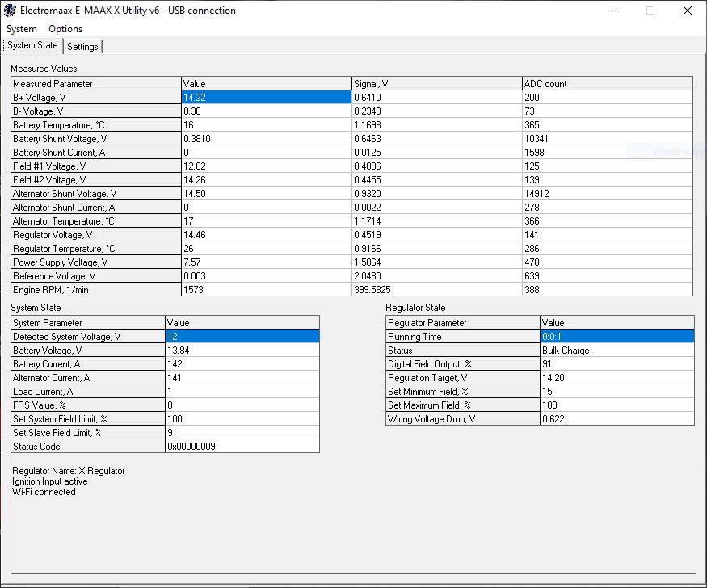Click the ADC count column header
The height and width of the screenshot is (588, 707).
607,84
